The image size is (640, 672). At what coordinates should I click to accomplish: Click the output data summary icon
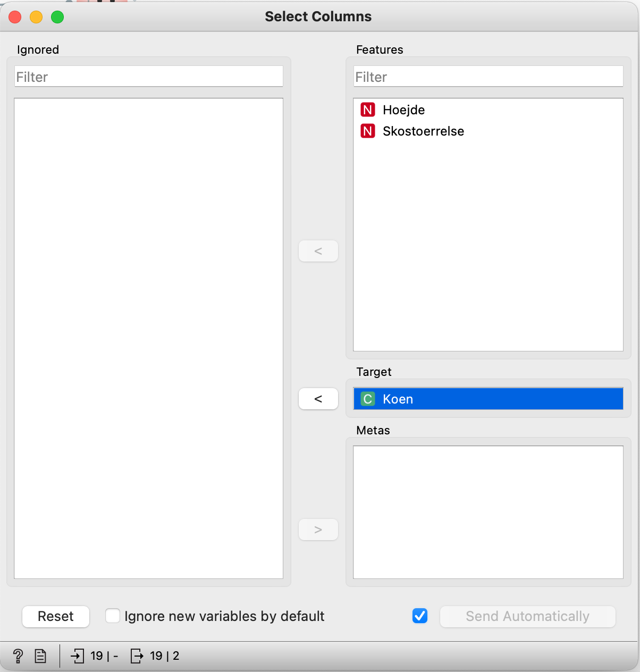click(x=137, y=656)
